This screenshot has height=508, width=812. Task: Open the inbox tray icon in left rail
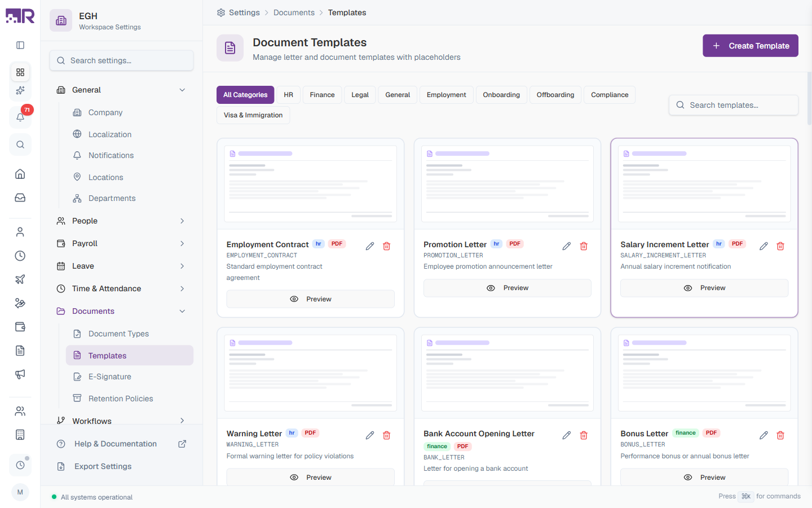click(x=20, y=198)
